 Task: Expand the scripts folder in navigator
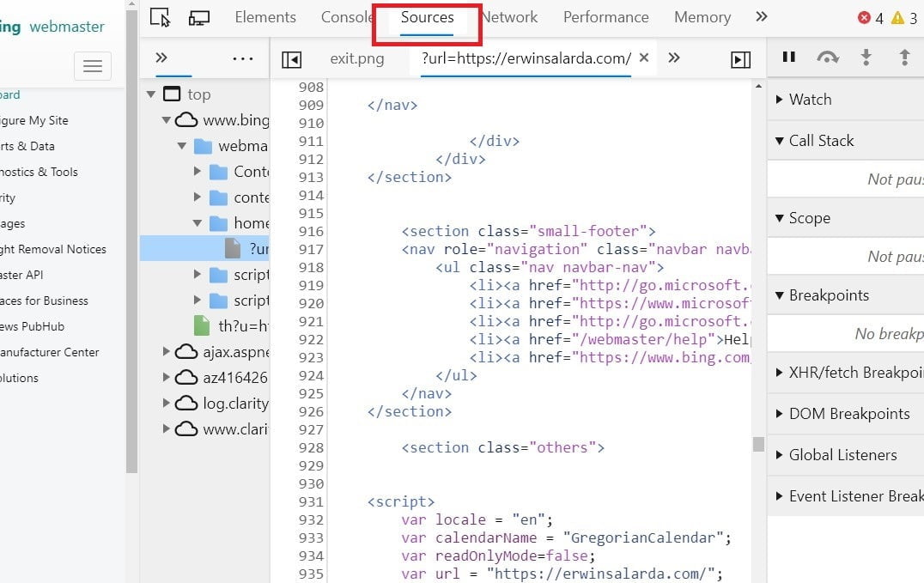[196, 275]
